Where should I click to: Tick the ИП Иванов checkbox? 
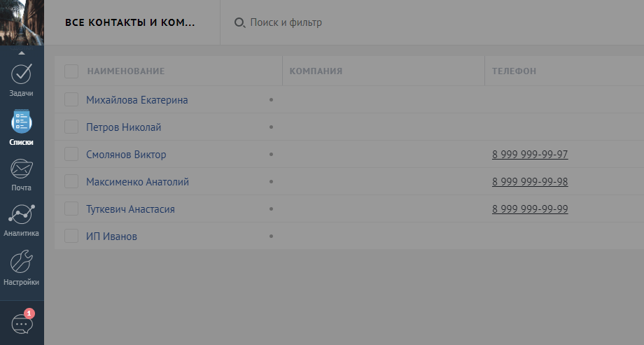pos(71,236)
